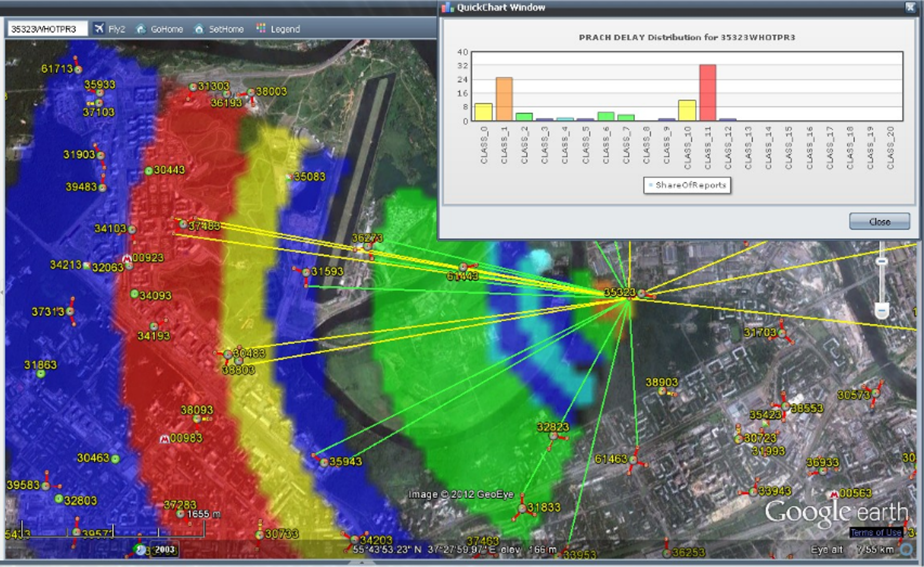Screen dimensions: 924x567
Task: Click the Fly2 airplane icon
Action: coord(99,29)
